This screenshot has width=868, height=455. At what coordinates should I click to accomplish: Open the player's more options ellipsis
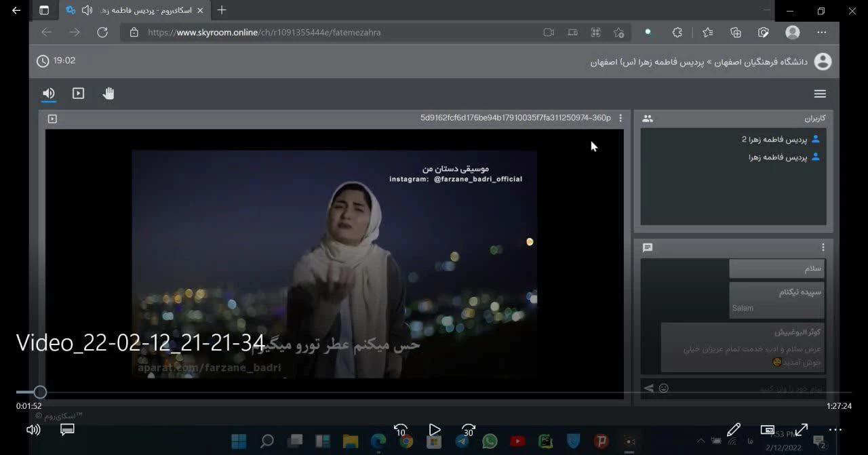pyautogui.click(x=835, y=430)
